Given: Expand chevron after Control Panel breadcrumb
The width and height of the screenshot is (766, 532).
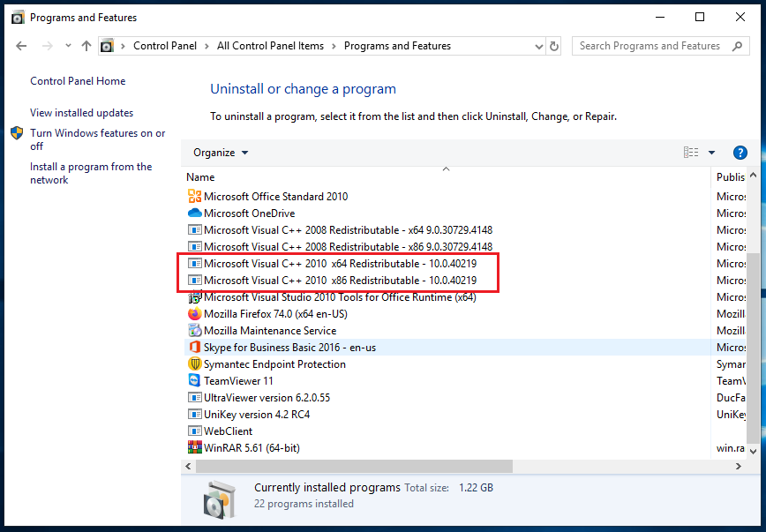Looking at the screenshot, I should pos(207,46).
